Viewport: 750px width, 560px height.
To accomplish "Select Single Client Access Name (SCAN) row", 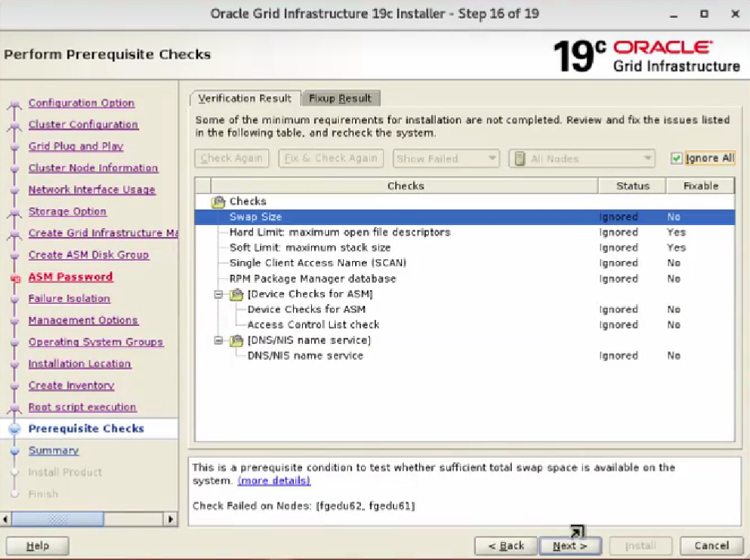I will [465, 263].
